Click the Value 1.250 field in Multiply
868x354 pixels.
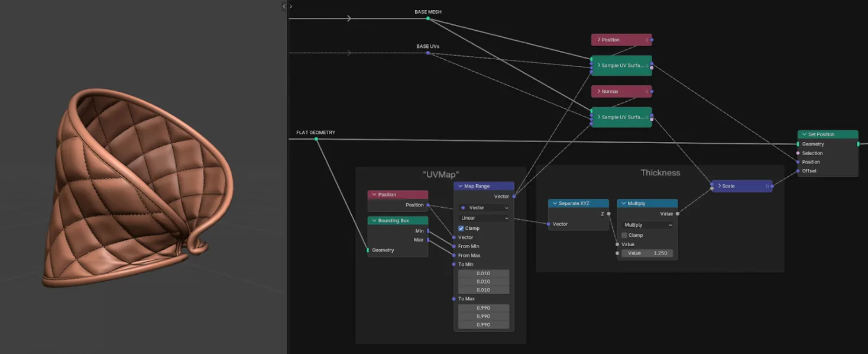647,253
